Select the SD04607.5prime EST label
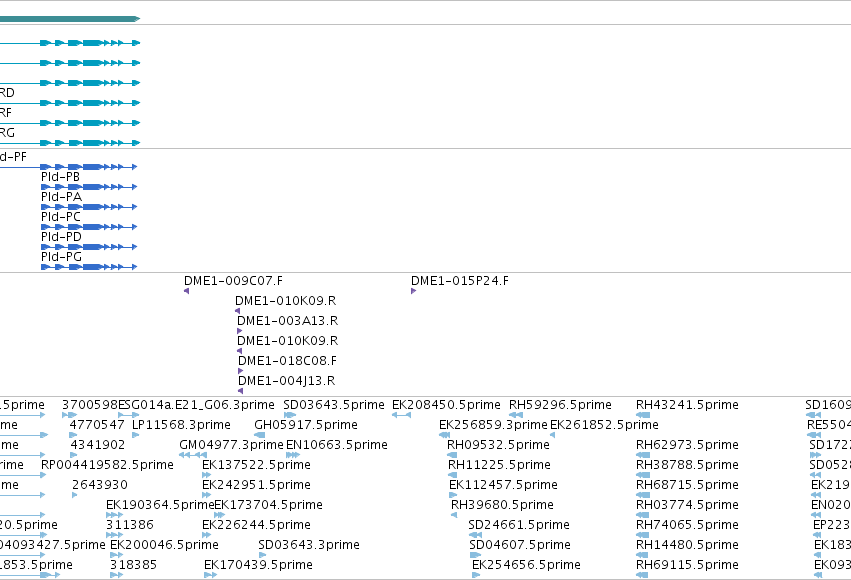 520,546
